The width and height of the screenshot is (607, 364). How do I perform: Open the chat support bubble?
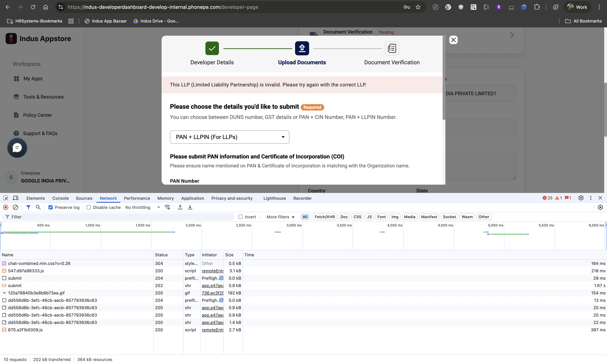[17, 148]
